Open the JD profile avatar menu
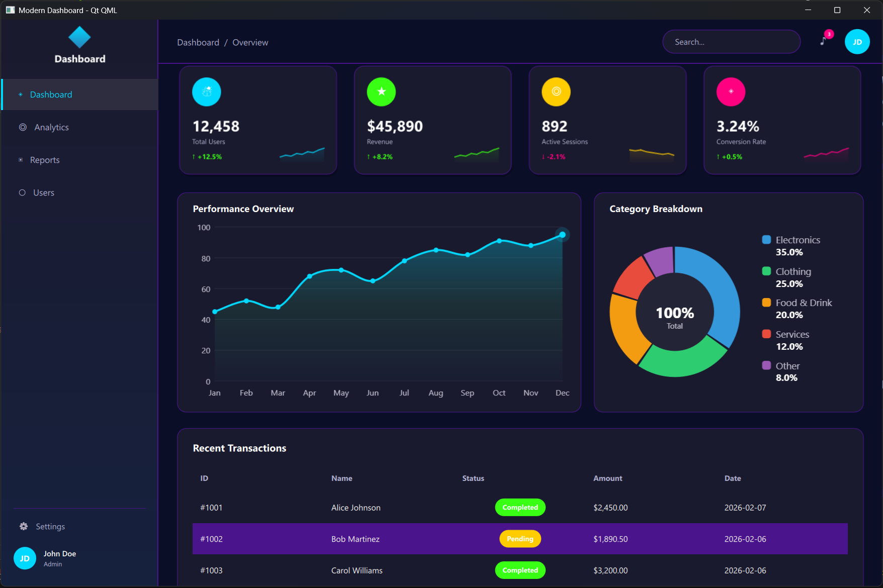The height and width of the screenshot is (588, 883). pos(857,41)
